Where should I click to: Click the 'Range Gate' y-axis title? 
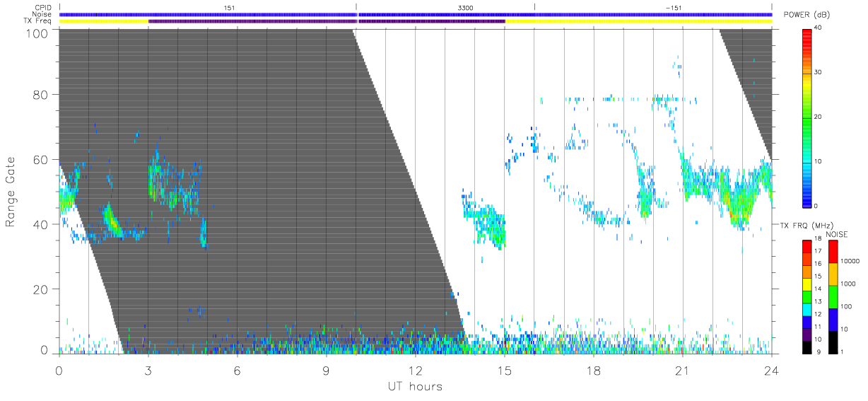[11, 192]
